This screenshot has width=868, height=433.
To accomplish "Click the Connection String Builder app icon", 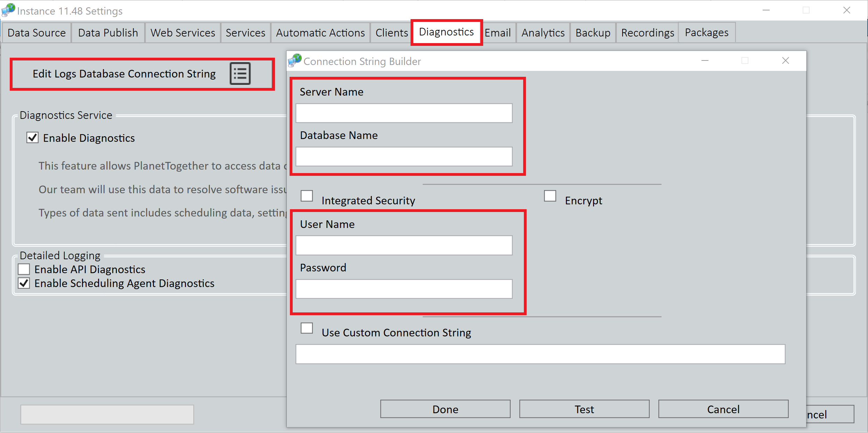I will tap(295, 60).
